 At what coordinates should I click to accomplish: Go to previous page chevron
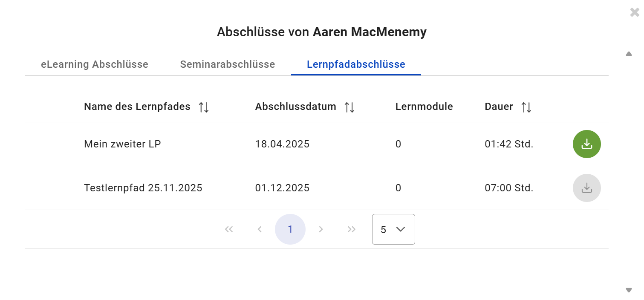click(x=260, y=229)
